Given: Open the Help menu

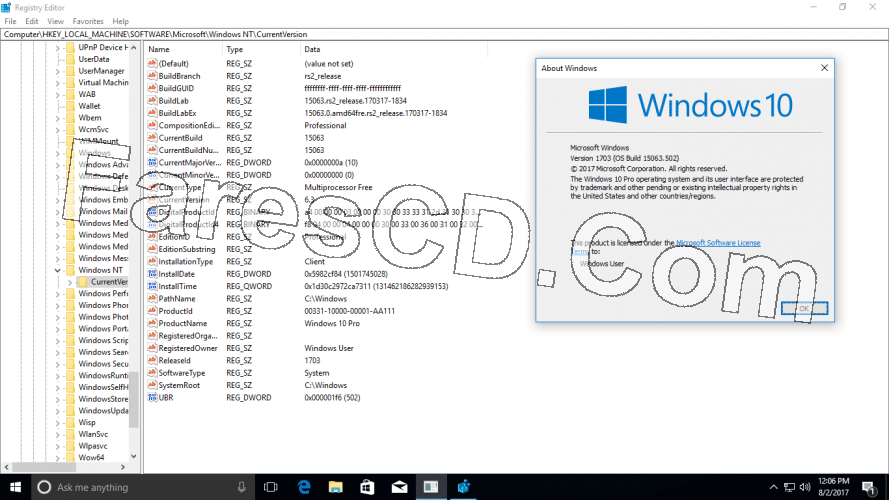Looking at the screenshot, I should coord(120,21).
